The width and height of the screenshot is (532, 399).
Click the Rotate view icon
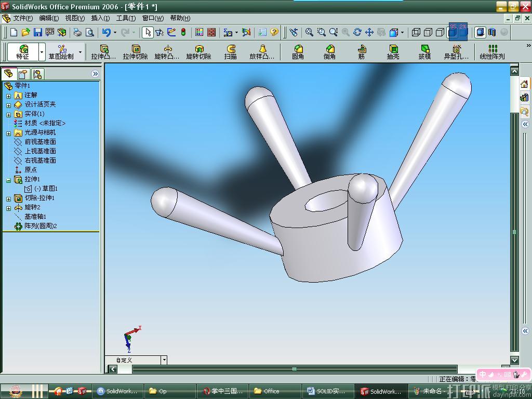357,32
